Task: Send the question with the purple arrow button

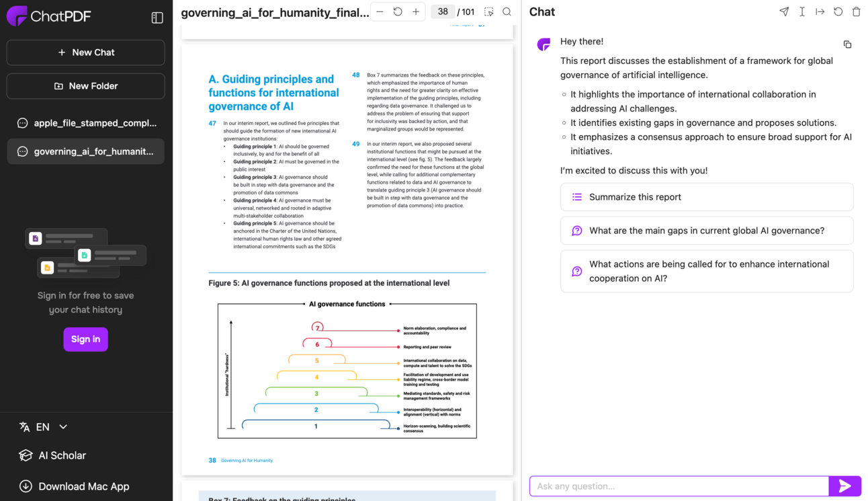Action: click(x=845, y=486)
